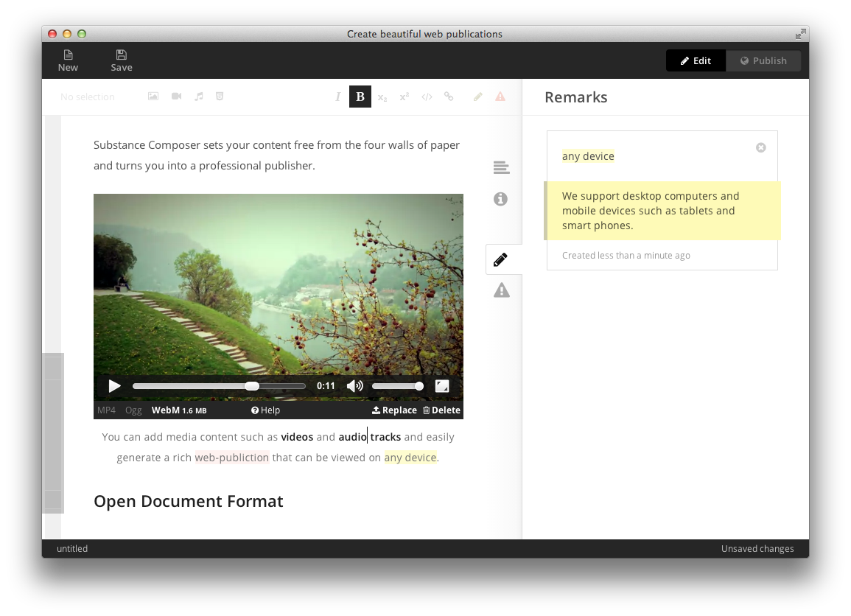The height and width of the screenshot is (616, 851).
Task: Select the MP4 video format
Action: tap(106, 410)
